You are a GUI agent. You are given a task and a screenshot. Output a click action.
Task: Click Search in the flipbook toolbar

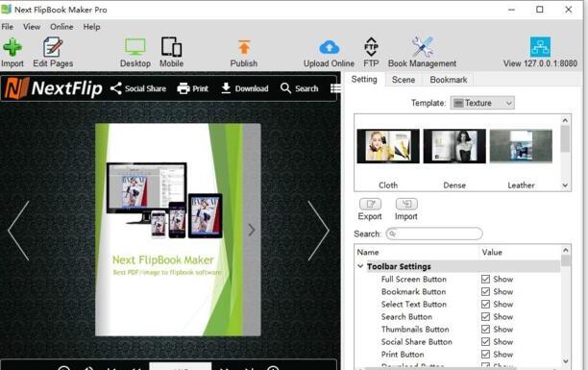(x=299, y=88)
